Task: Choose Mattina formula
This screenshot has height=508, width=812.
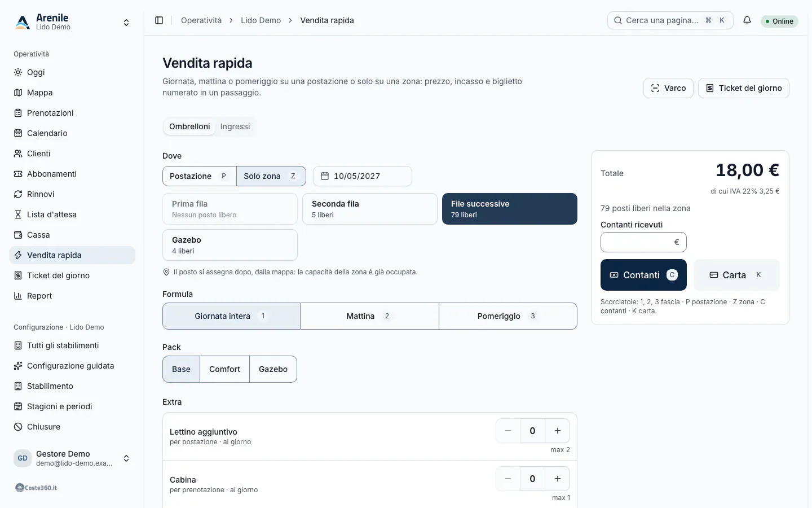Action: click(369, 316)
